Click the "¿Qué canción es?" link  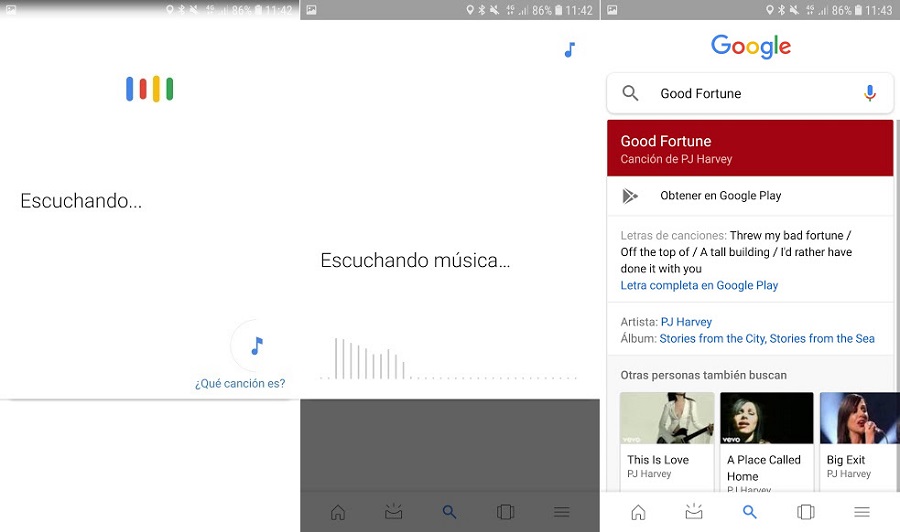point(240,383)
